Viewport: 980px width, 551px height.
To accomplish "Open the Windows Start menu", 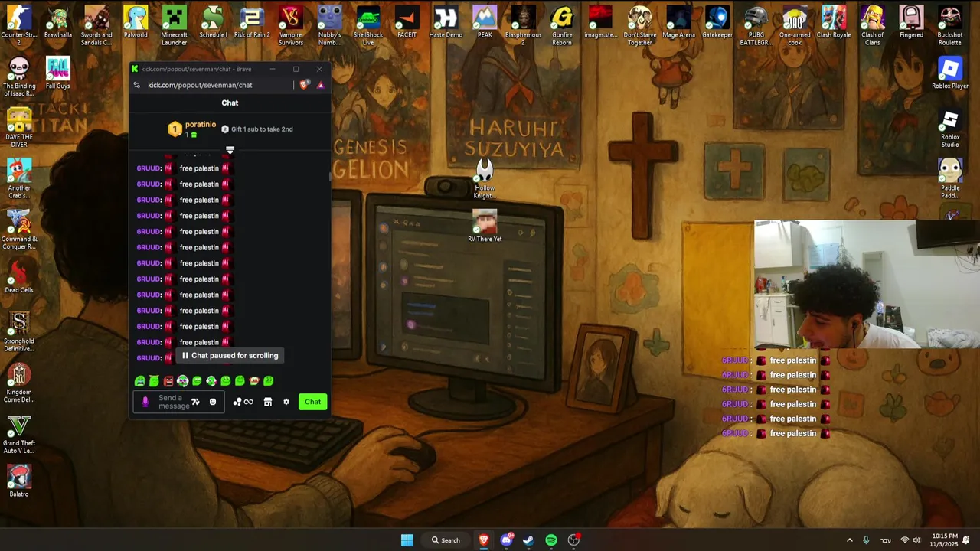I will [407, 540].
